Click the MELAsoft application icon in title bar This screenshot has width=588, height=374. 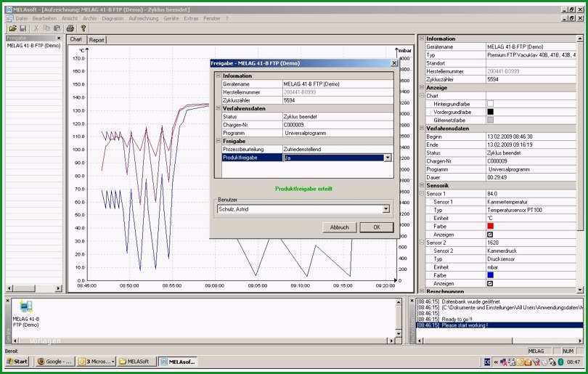pyautogui.click(x=9, y=9)
